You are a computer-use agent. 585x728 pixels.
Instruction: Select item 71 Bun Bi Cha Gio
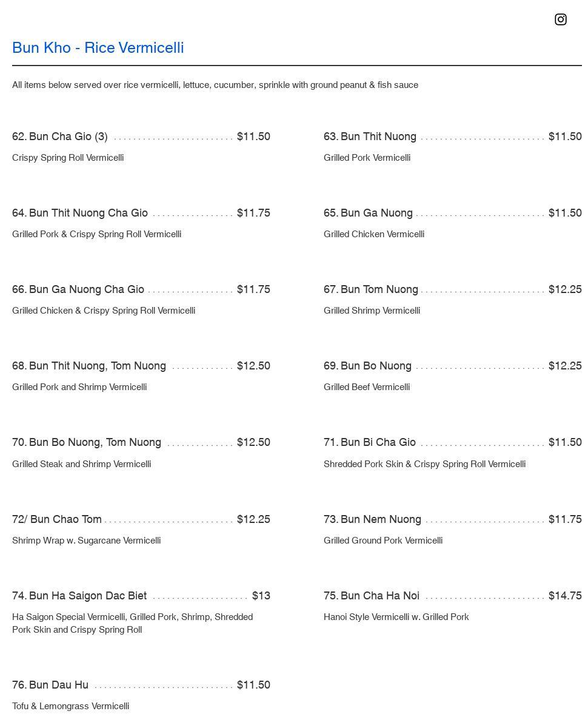(x=370, y=442)
